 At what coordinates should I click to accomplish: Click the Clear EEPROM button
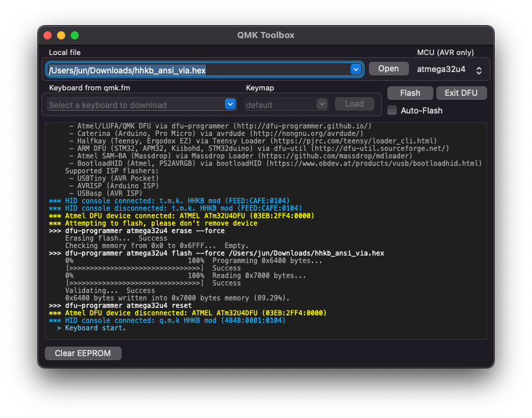(x=83, y=353)
